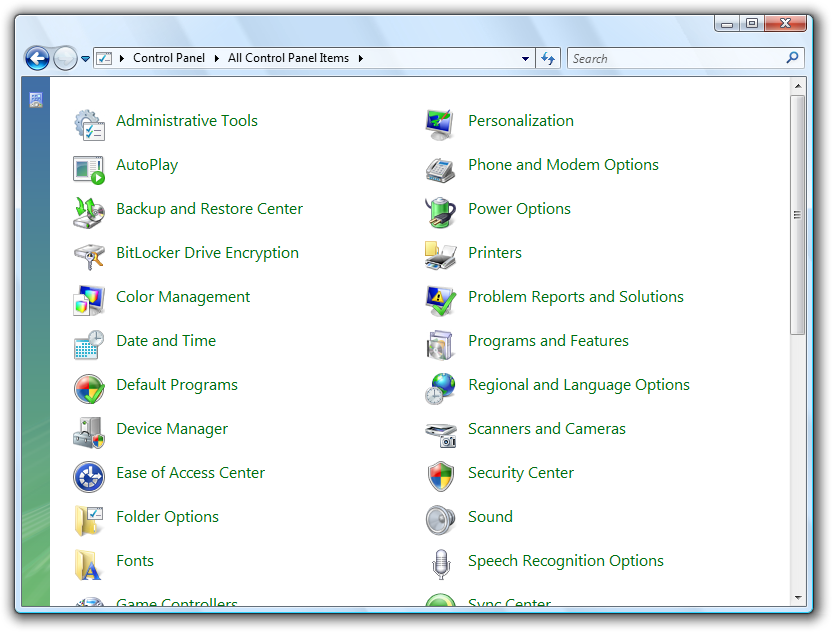The image size is (832, 632).
Task: Expand the arrow after Control Panel breadcrumb
Action: point(216,58)
